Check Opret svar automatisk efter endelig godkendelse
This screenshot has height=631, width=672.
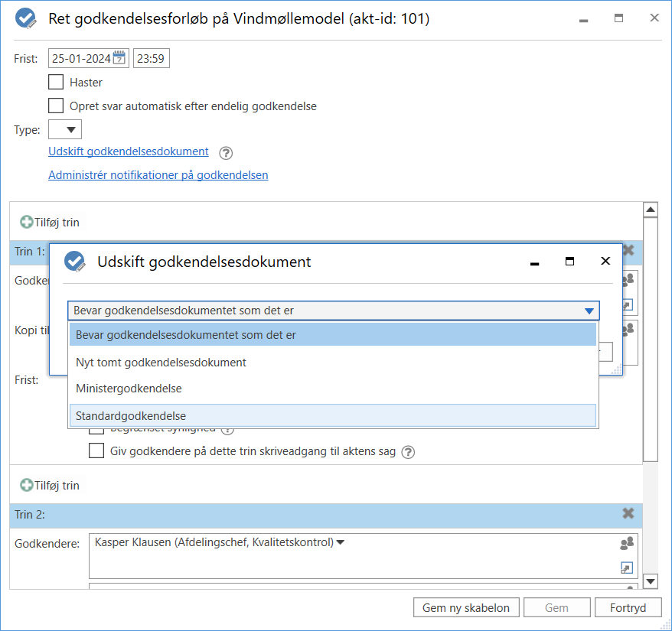[x=56, y=106]
